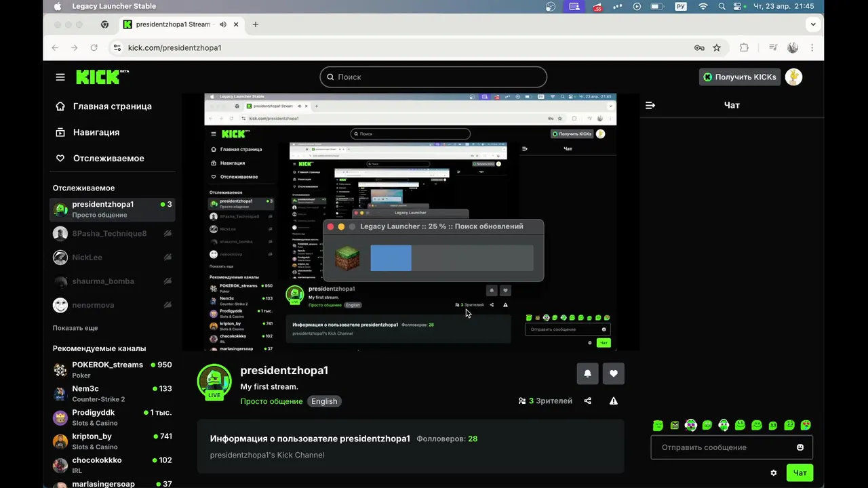Bookmark this page with the star
The image size is (868, 488).
pyautogui.click(x=717, y=47)
